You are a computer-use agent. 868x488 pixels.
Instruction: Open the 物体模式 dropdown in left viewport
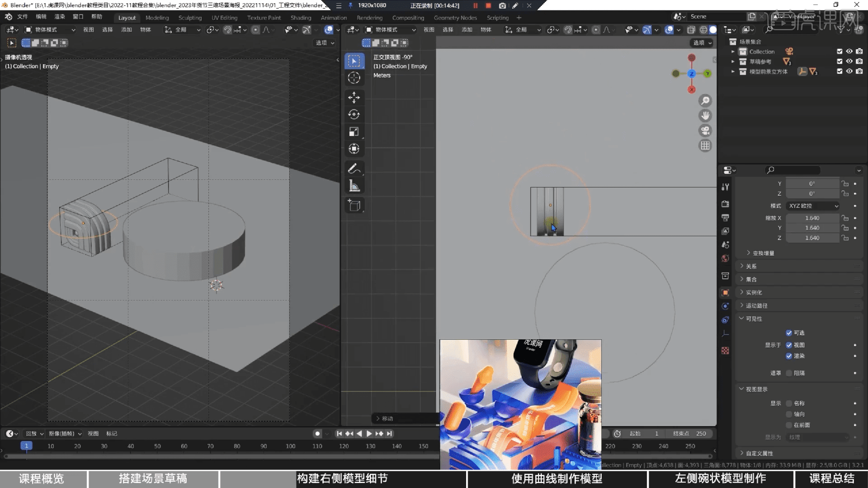pyautogui.click(x=50, y=30)
